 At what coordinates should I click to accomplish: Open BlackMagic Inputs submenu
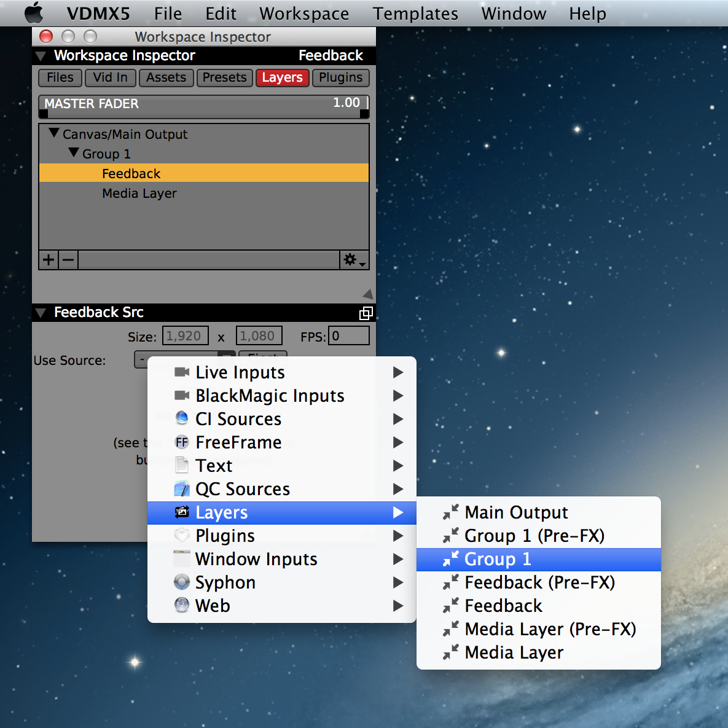click(281, 396)
